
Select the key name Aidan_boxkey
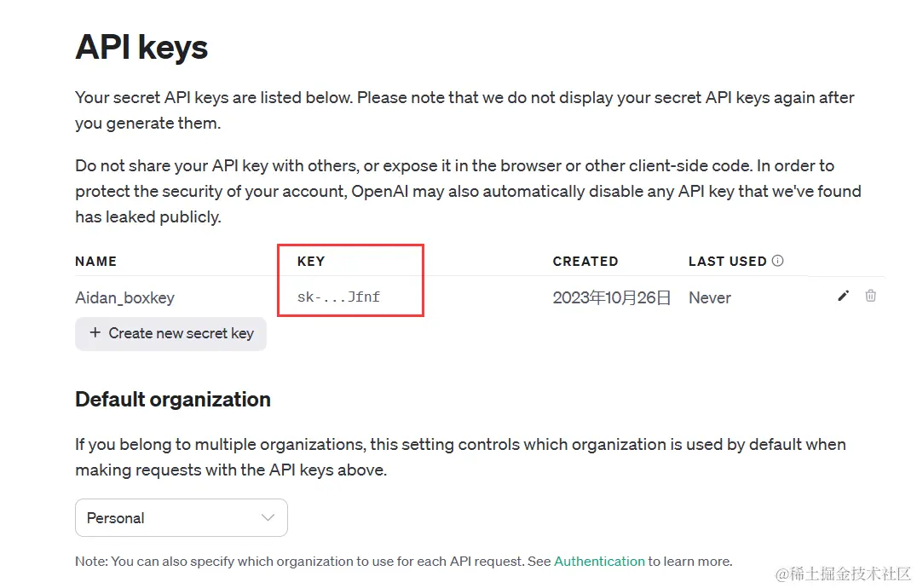pos(124,297)
